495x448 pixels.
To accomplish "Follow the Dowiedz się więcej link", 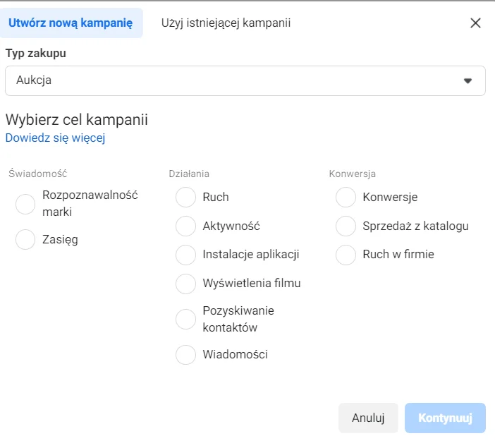I will (55, 138).
